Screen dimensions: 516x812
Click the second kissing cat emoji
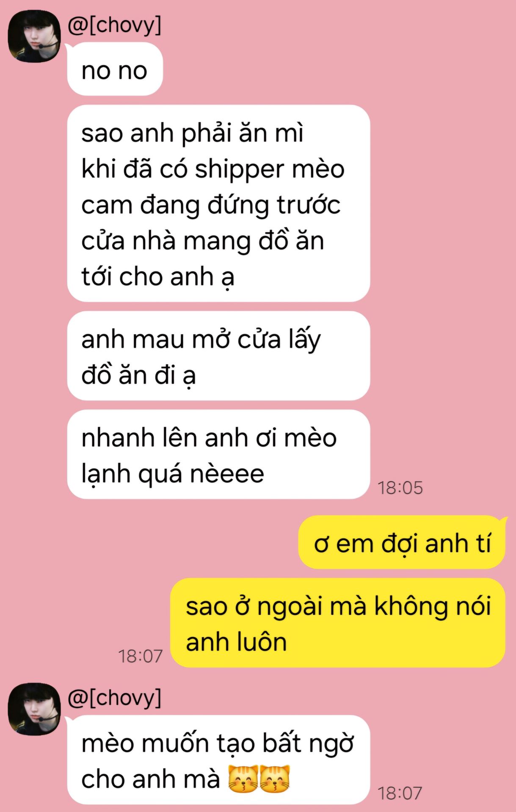pyautogui.click(x=275, y=779)
